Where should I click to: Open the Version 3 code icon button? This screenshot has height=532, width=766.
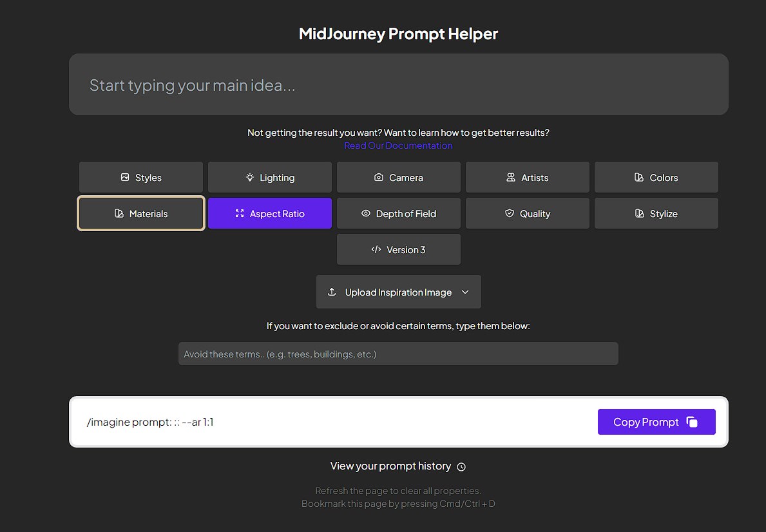(377, 249)
